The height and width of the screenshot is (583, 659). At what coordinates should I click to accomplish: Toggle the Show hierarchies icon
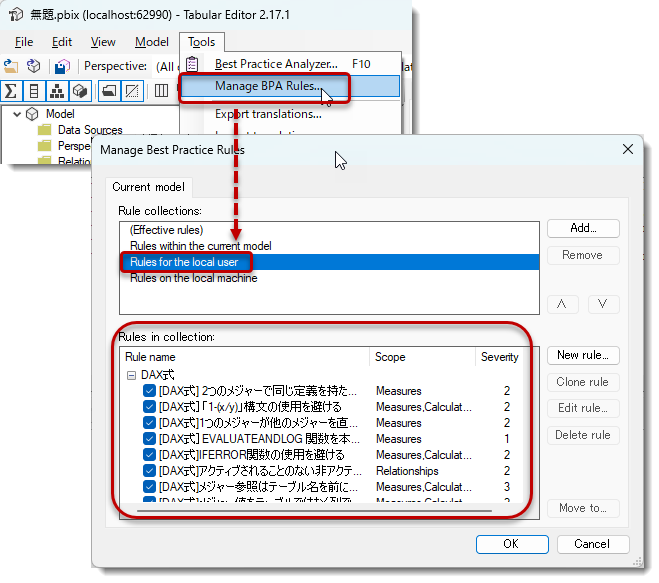pyautogui.click(x=57, y=90)
